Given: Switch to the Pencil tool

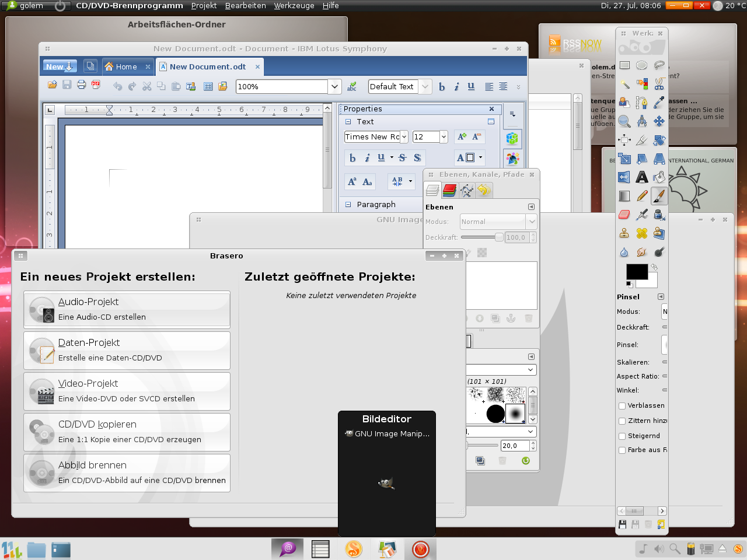Looking at the screenshot, I should [x=641, y=195].
